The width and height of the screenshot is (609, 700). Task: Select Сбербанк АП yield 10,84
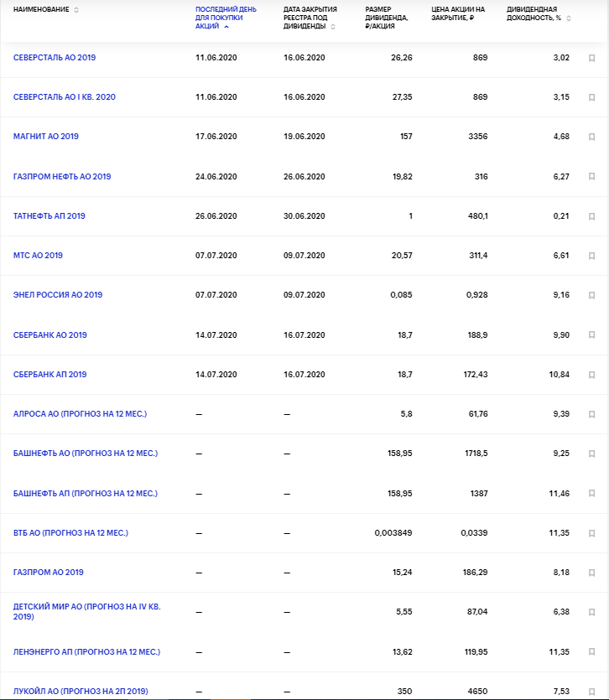(x=559, y=374)
